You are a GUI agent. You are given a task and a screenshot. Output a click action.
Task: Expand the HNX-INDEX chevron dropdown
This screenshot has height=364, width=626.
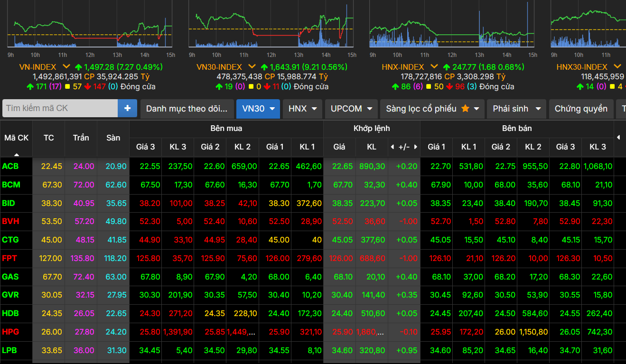tap(434, 67)
